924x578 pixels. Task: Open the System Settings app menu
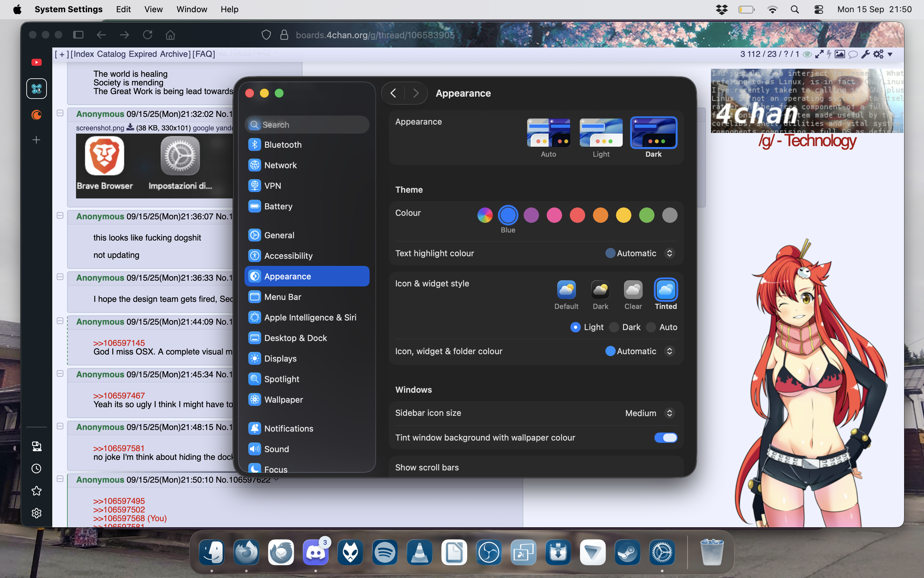tap(68, 9)
